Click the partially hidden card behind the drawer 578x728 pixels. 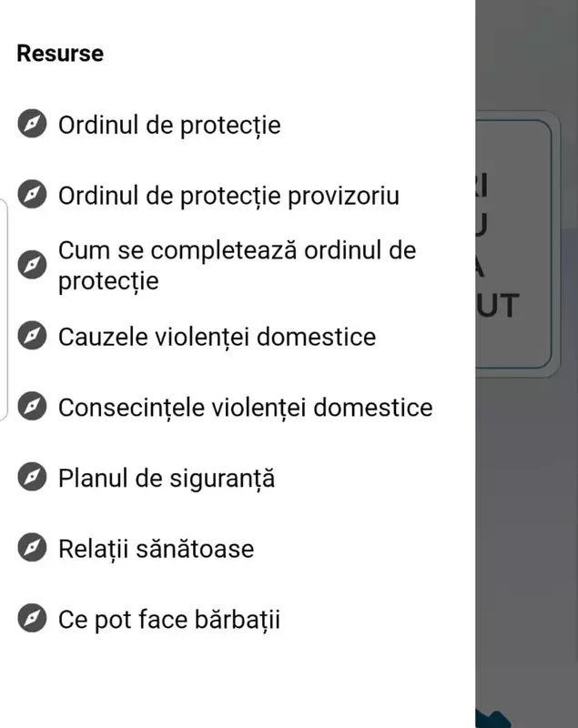[514, 246]
